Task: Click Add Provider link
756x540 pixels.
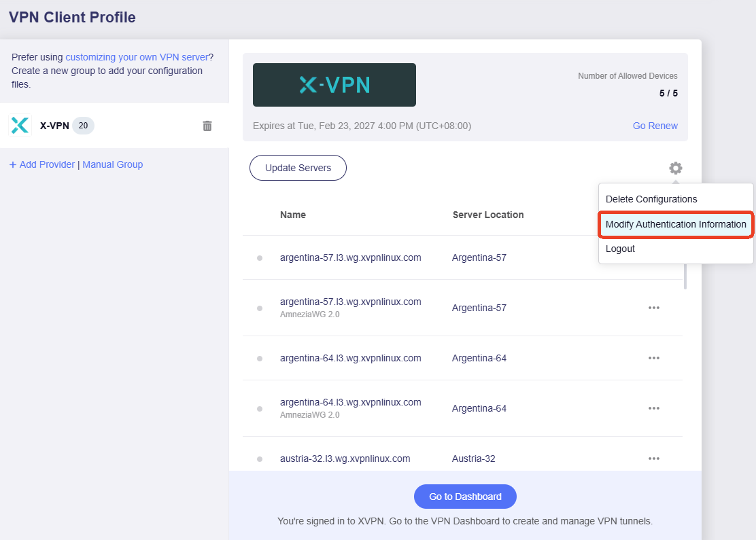Action: click(42, 164)
